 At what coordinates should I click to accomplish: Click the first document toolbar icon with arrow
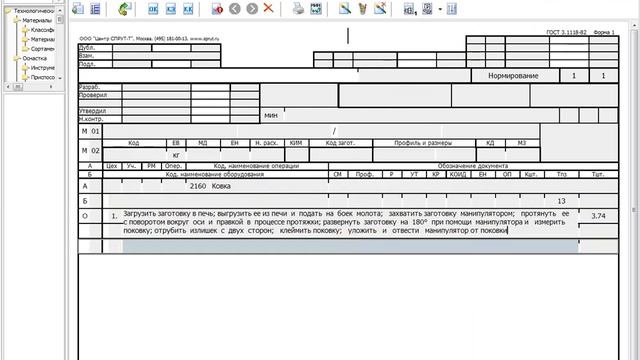(x=78, y=9)
